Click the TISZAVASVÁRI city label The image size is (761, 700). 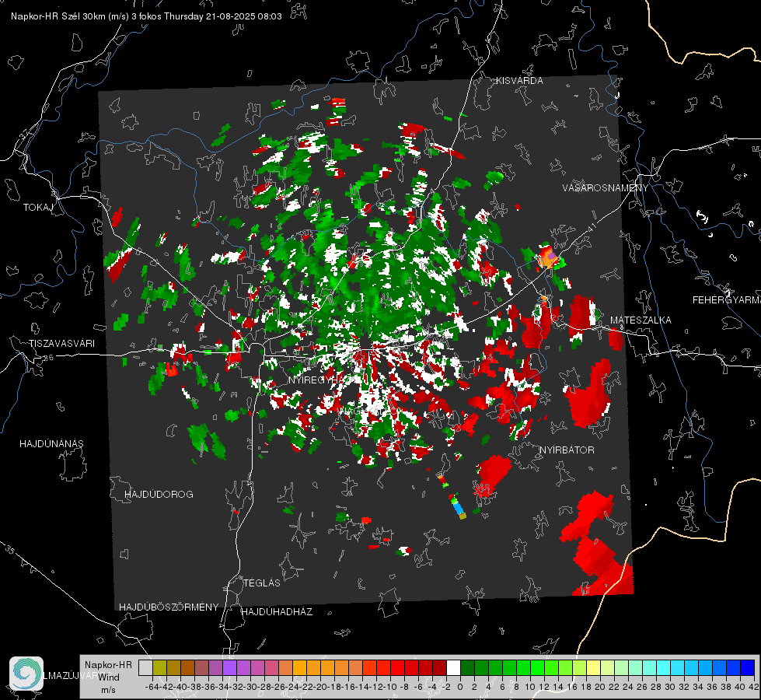coord(61,344)
